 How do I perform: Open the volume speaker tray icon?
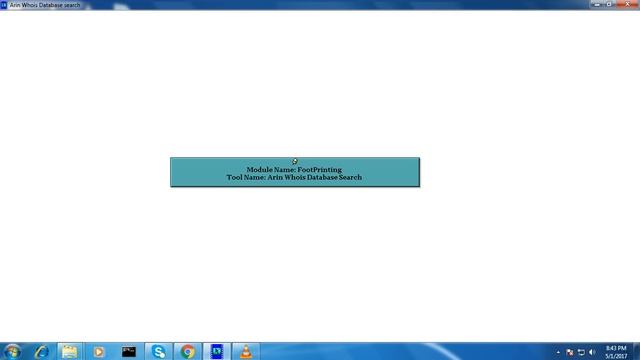click(592, 352)
